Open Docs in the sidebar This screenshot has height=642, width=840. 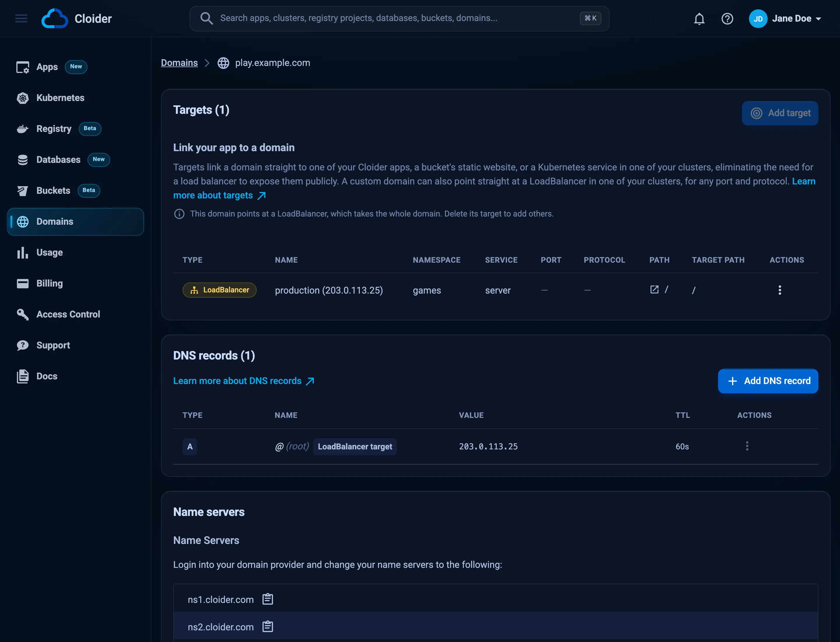click(75, 376)
